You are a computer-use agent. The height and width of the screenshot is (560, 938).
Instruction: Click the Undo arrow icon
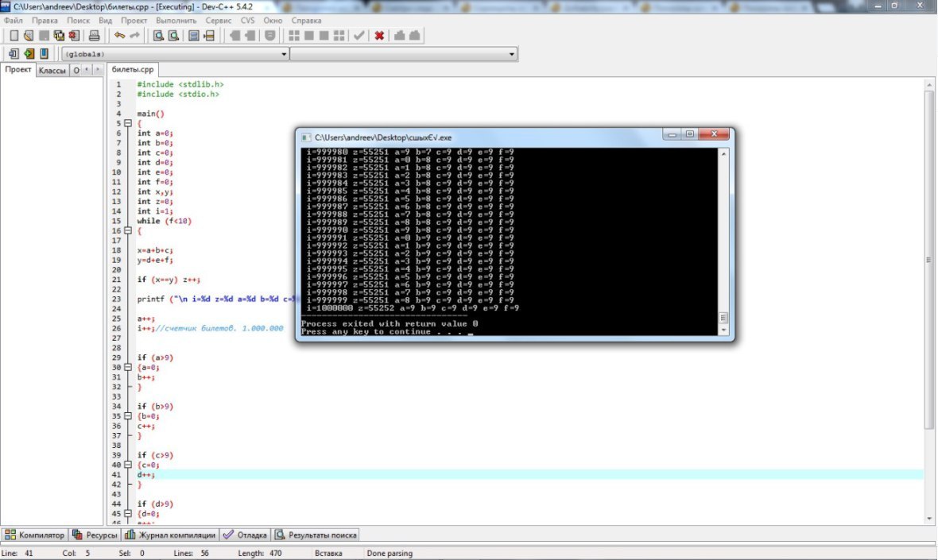point(119,36)
